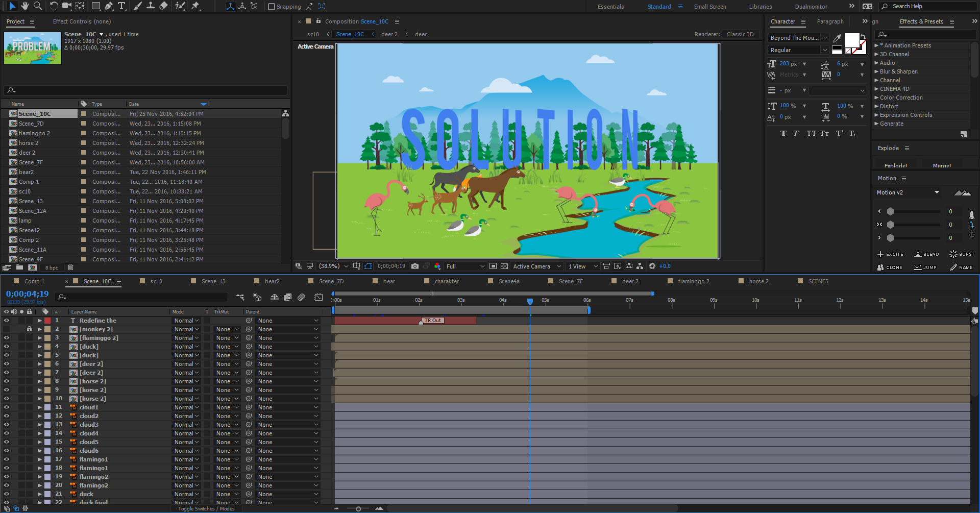Toggle visibility of flaminggo 2 layer
The height and width of the screenshot is (513, 980).
click(x=7, y=338)
